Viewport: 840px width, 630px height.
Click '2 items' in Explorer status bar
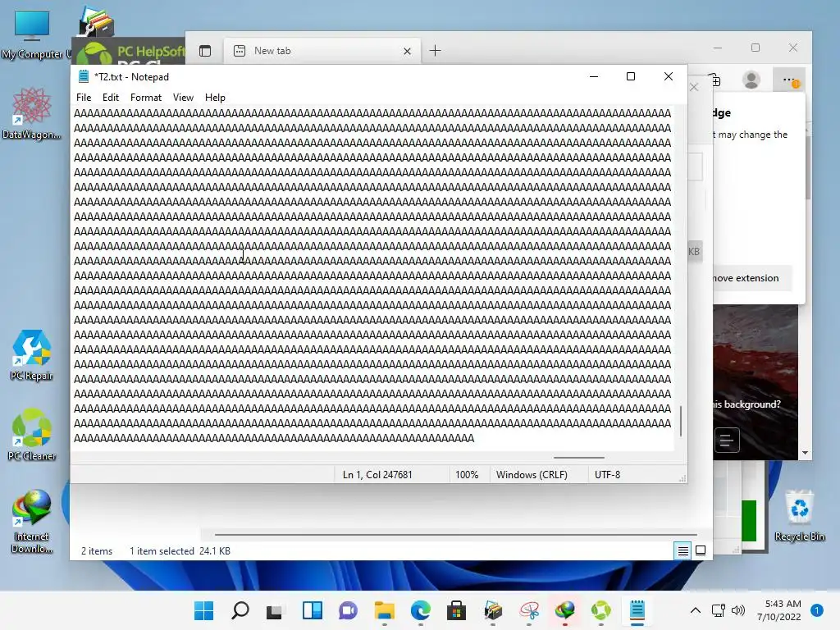coord(97,551)
